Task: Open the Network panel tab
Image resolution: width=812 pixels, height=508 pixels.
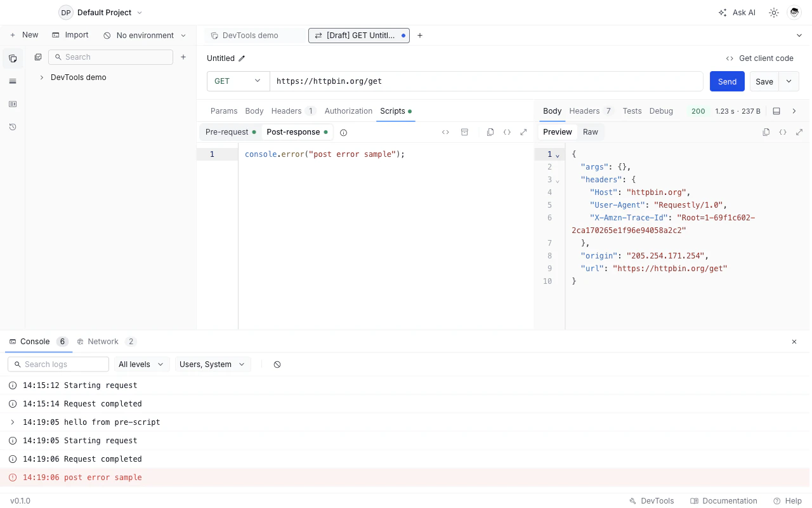Action: pos(106,342)
